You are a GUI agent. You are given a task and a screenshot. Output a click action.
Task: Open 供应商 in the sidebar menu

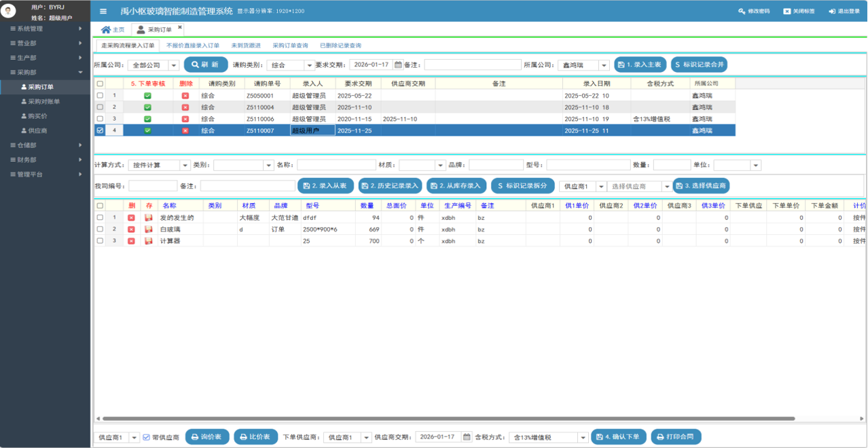tap(37, 130)
